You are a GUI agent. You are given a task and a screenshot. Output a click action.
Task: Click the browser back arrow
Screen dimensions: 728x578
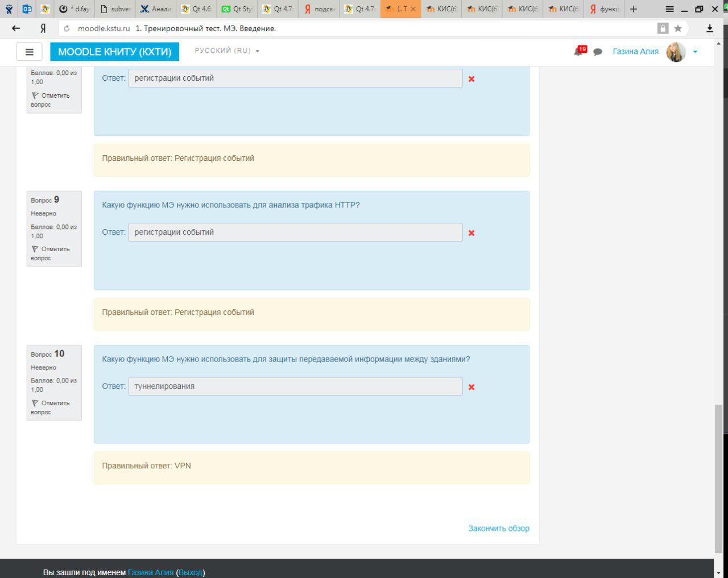point(16,28)
